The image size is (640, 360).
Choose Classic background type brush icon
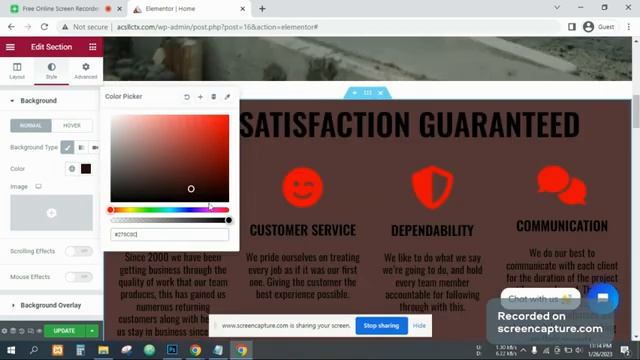pyautogui.click(x=67, y=147)
